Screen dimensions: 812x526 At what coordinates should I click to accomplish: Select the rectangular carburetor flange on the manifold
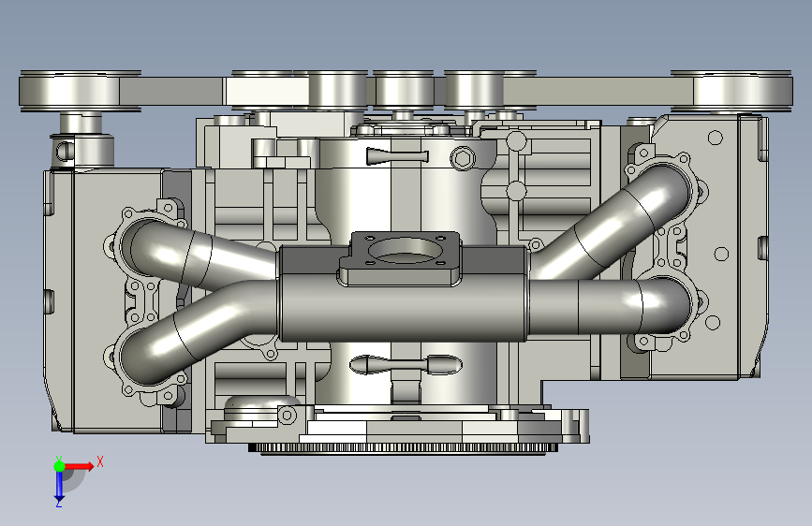click(x=400, y=257)
